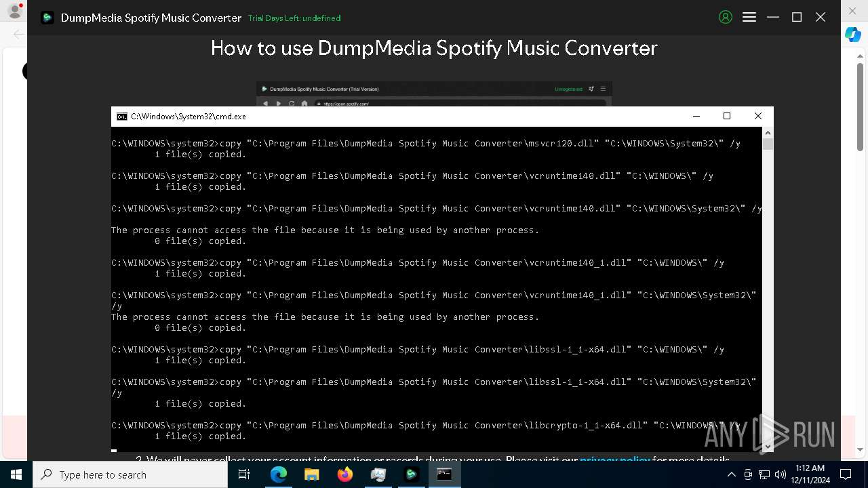Open the taskbar clock showing 1:12 AM
The image size is (868, 488).
(810, 474)
